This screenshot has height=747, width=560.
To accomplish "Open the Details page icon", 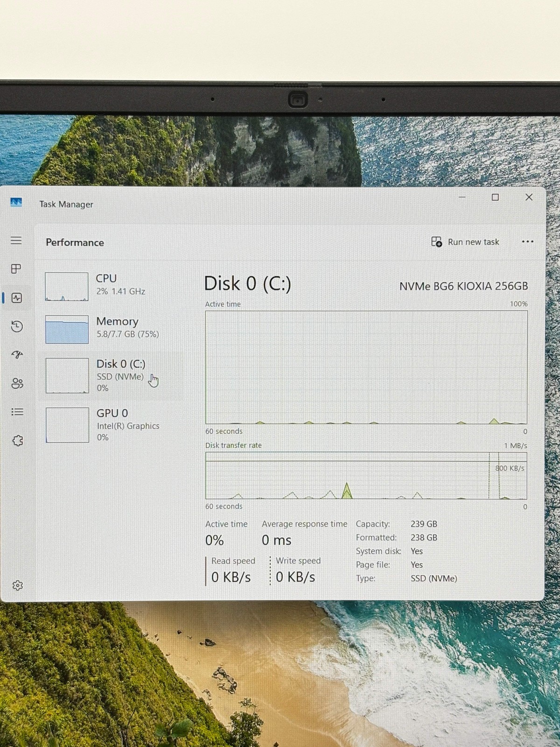I will coord(17,412).
